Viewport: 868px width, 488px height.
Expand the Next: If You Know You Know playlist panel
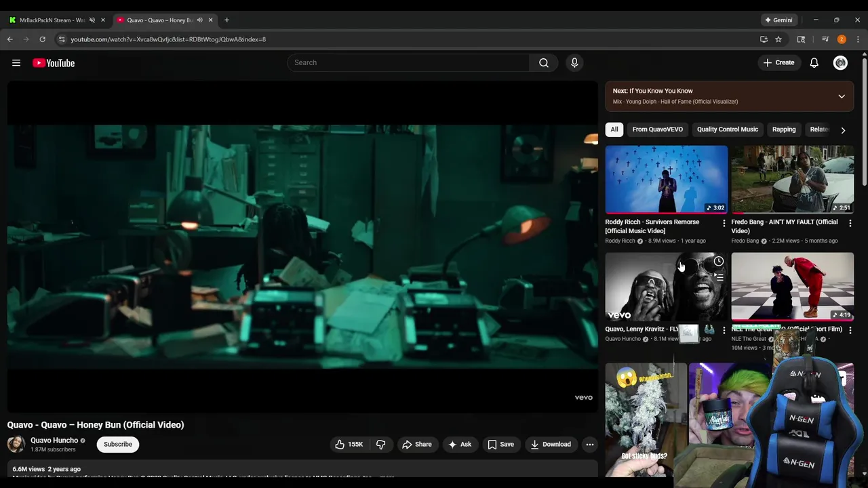coord(842,96)
